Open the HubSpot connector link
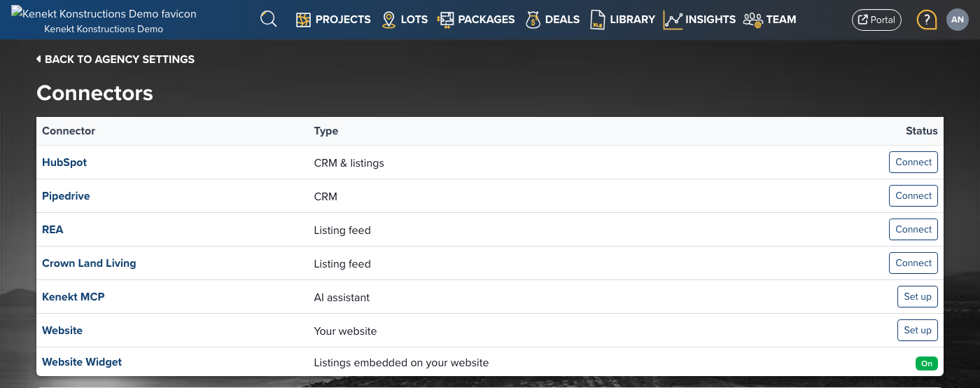The width and height of the screenshot is (980, 388). [x=64, y=162]
